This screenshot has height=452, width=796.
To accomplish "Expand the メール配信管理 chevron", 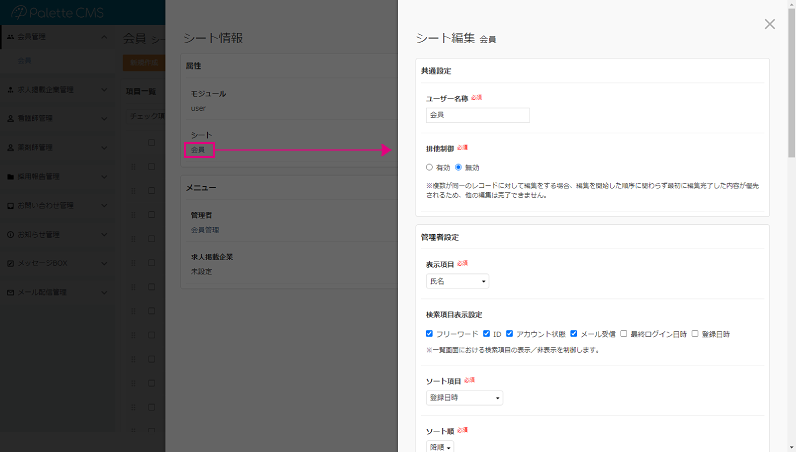I will [x=104, y=293].
